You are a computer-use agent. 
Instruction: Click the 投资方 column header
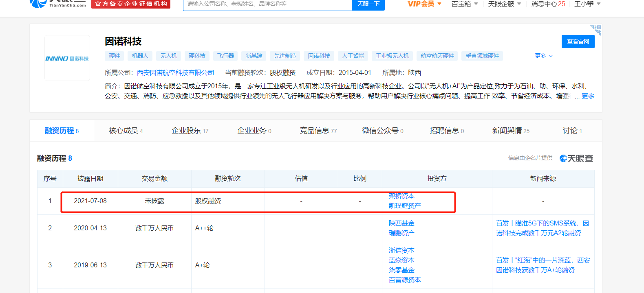click(437, 178)
